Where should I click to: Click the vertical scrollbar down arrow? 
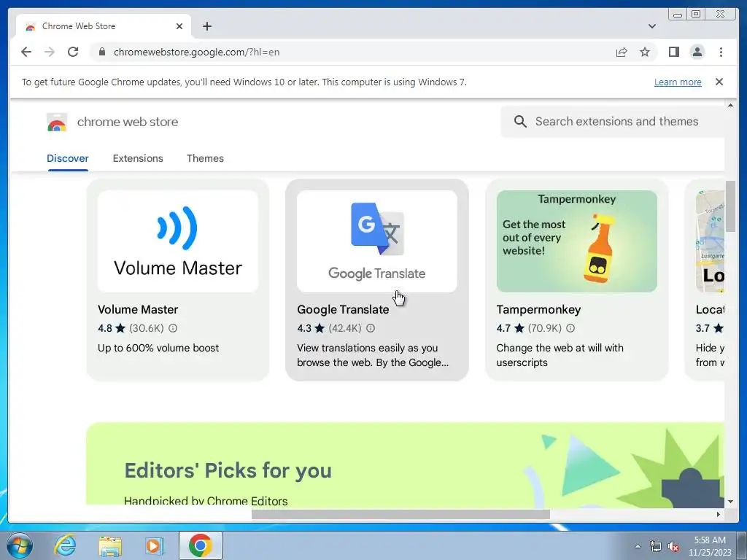730,502
